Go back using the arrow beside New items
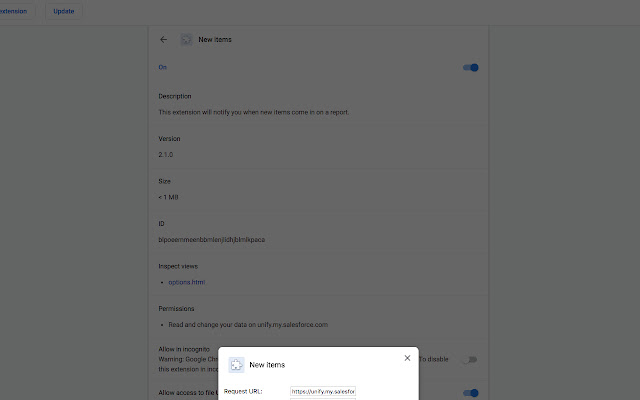 coord(164,40)
